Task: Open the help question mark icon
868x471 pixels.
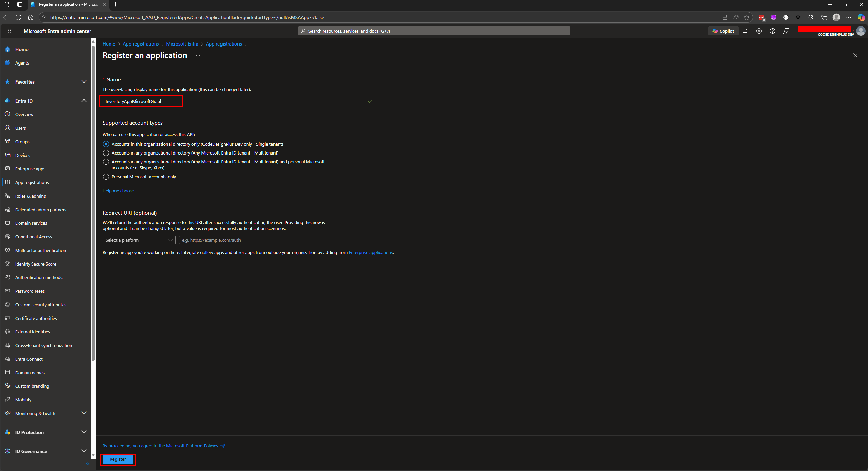Action: (773, 31)
